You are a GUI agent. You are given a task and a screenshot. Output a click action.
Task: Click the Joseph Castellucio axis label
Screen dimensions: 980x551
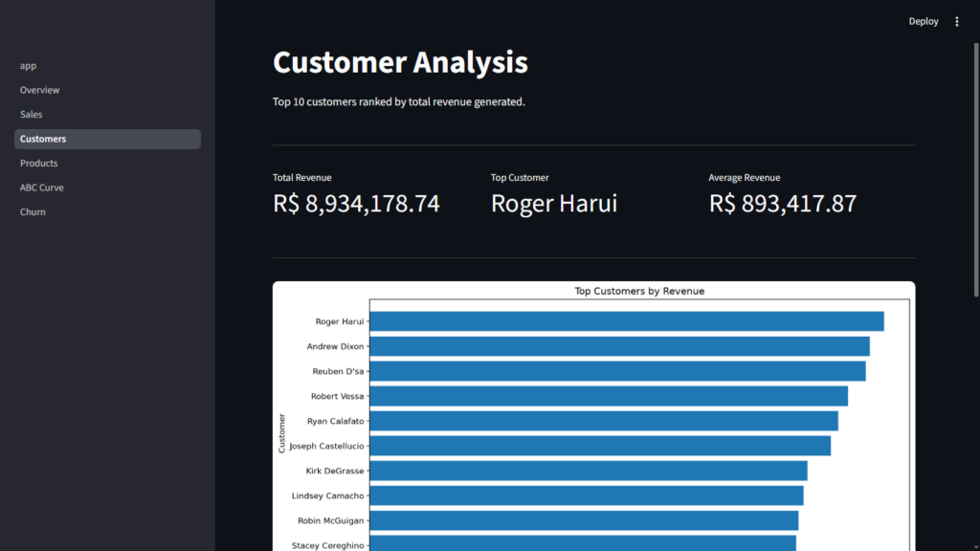(326, 446)
